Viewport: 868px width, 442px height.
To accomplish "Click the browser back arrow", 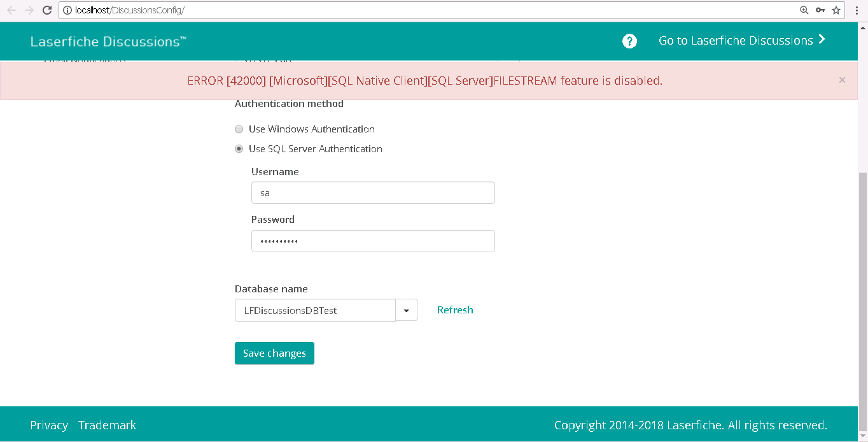I will pyautogui.click(x=11, y=10).
